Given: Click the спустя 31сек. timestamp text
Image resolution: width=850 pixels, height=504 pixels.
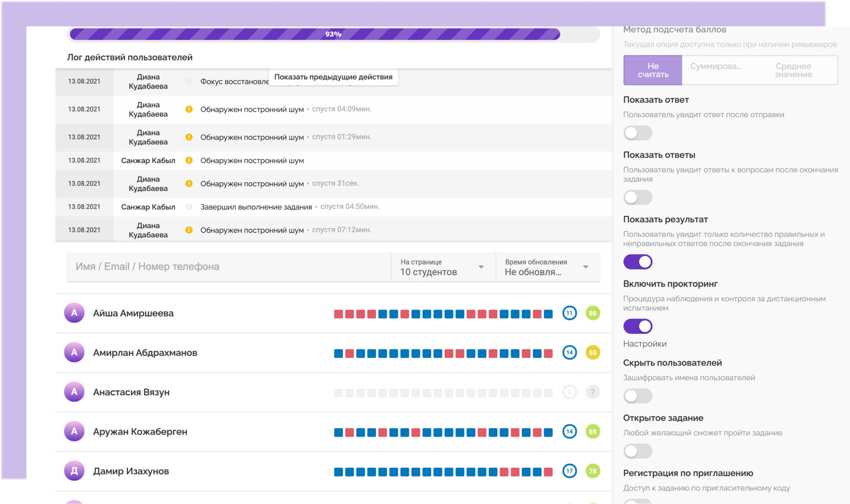Looking at the screenshot, I should (x=336, y=183).
